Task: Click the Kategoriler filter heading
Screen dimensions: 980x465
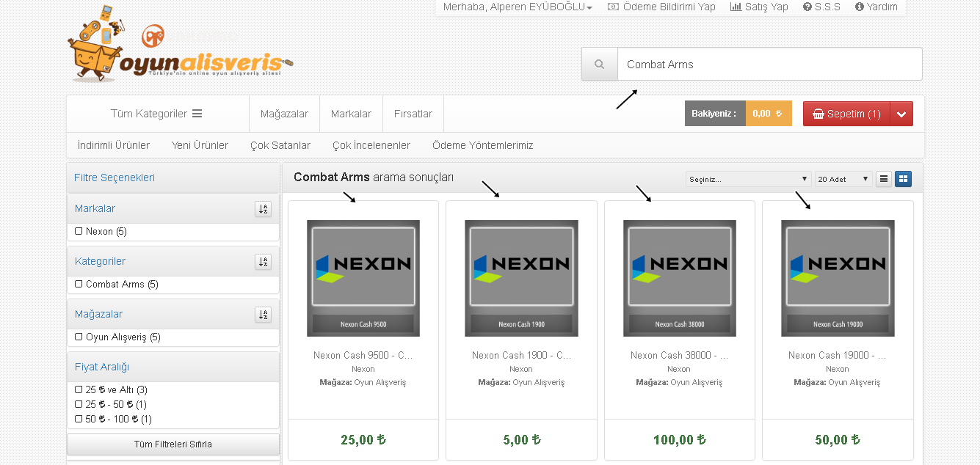Action: pyautogui.click(x=100, y=261)
